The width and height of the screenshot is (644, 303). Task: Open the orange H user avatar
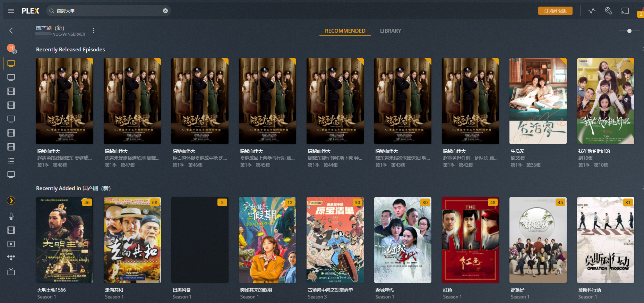point(11,48)
